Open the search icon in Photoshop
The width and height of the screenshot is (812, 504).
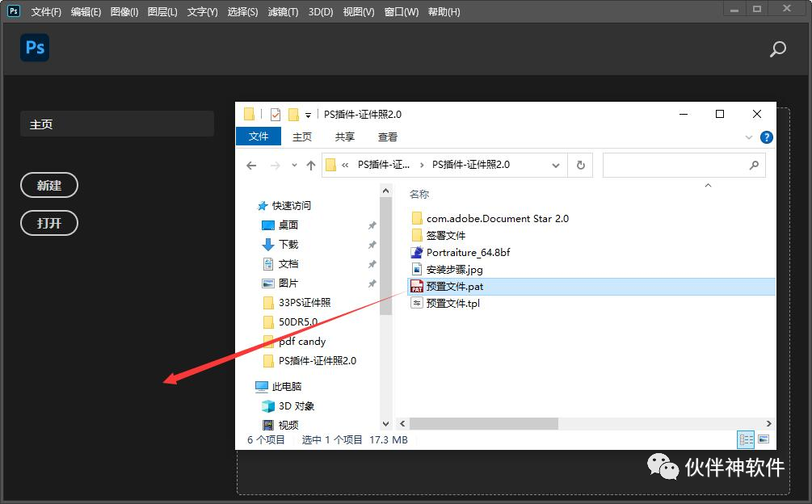[x=776, y=49]
